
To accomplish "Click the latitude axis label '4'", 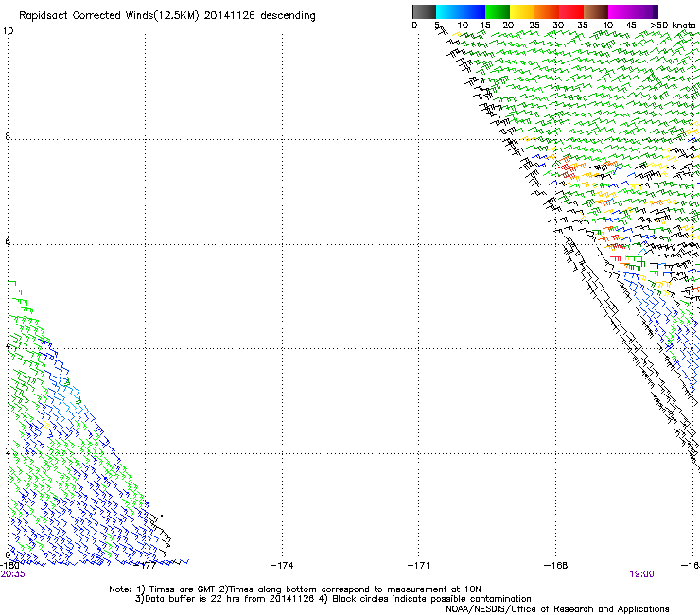I will point(8,345).
